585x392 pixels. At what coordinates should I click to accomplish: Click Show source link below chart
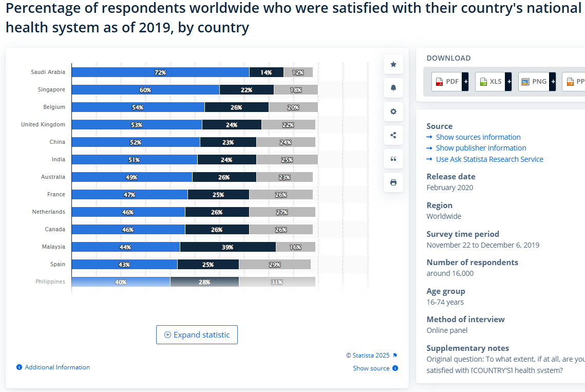[371, 368]
